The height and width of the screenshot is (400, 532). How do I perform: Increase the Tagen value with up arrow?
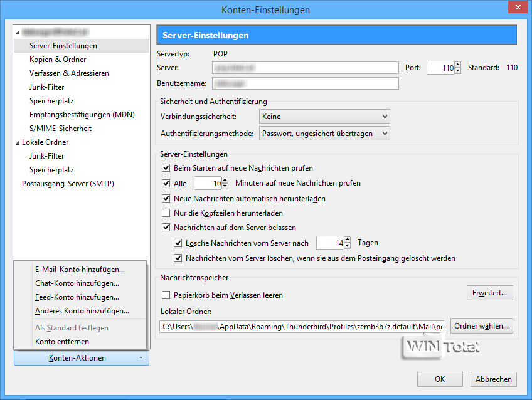347,239
